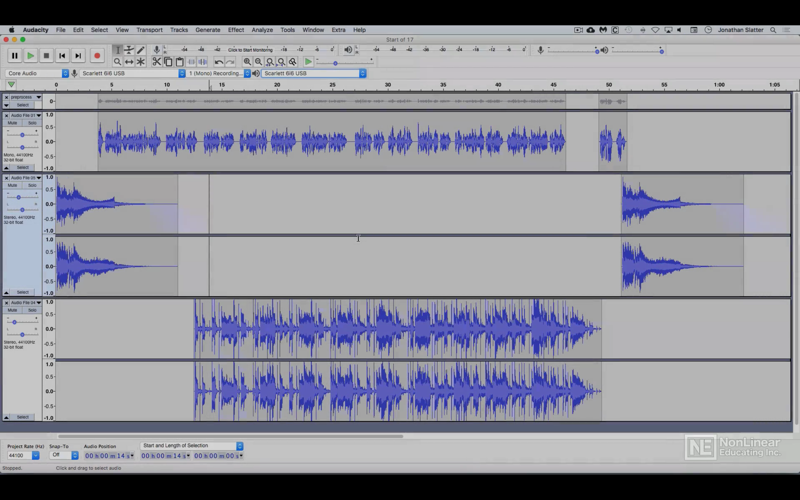Click the red Record button
The image size is (800, 500).
[x=97, y=56]
